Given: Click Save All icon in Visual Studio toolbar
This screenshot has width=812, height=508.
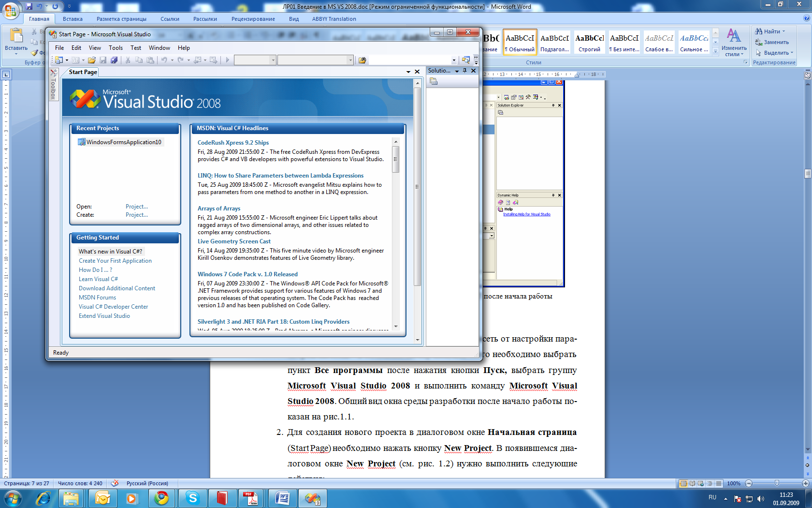Looking at the screenshot, I should [x=114, y=60].
